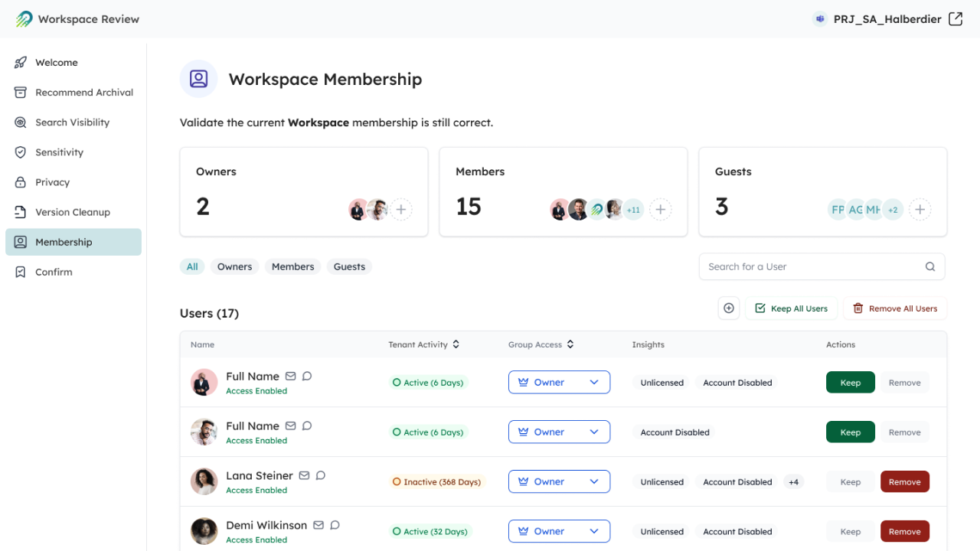Open Owner dropdown for Lana Steiner
The width and height of the screenshot is (980, 551).
[x=559, y=482]
